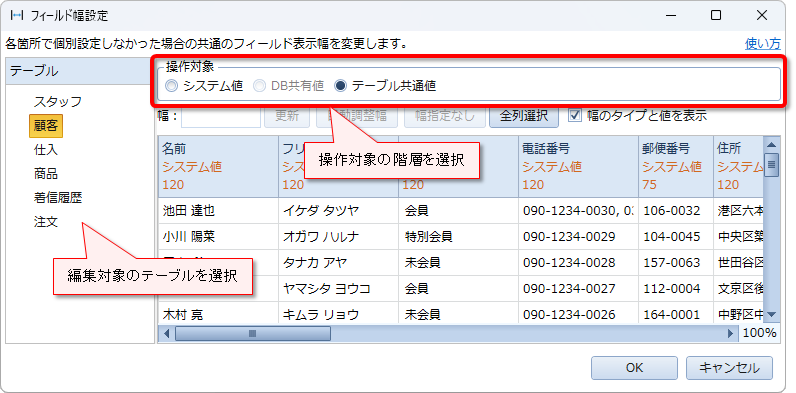Click into the 幅 input field
The image size is (796, 393).
221,116
